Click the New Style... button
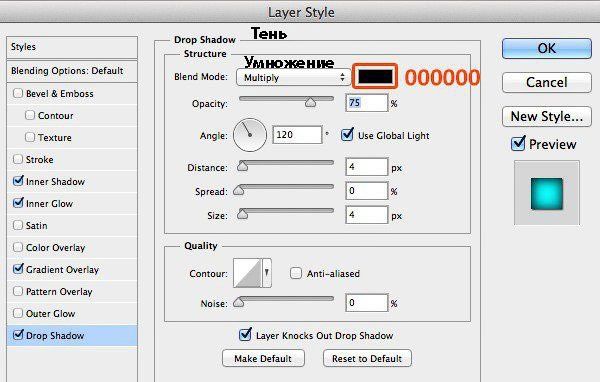Viewport: 600px width, 382px height. coord(547,116)
